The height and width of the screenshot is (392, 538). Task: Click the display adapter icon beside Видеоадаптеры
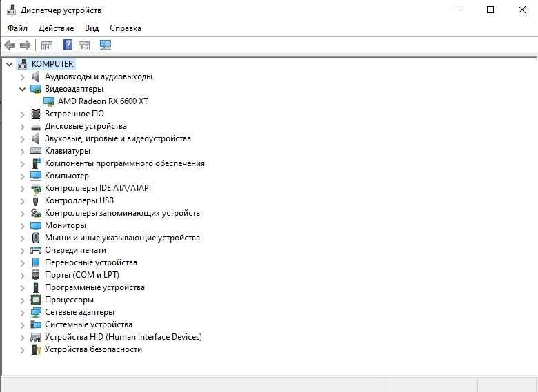click(36, 89)
